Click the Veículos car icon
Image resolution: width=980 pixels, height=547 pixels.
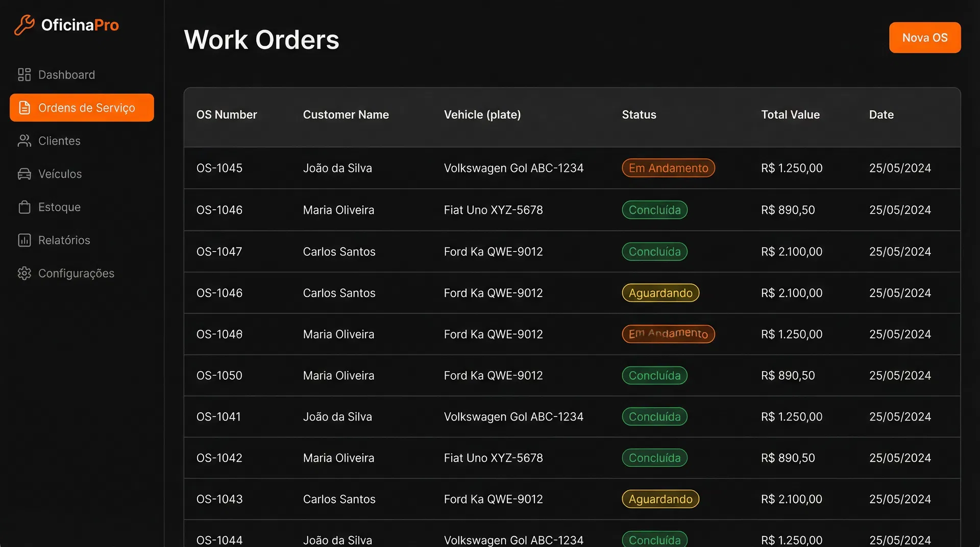click(x=24, y=174)
